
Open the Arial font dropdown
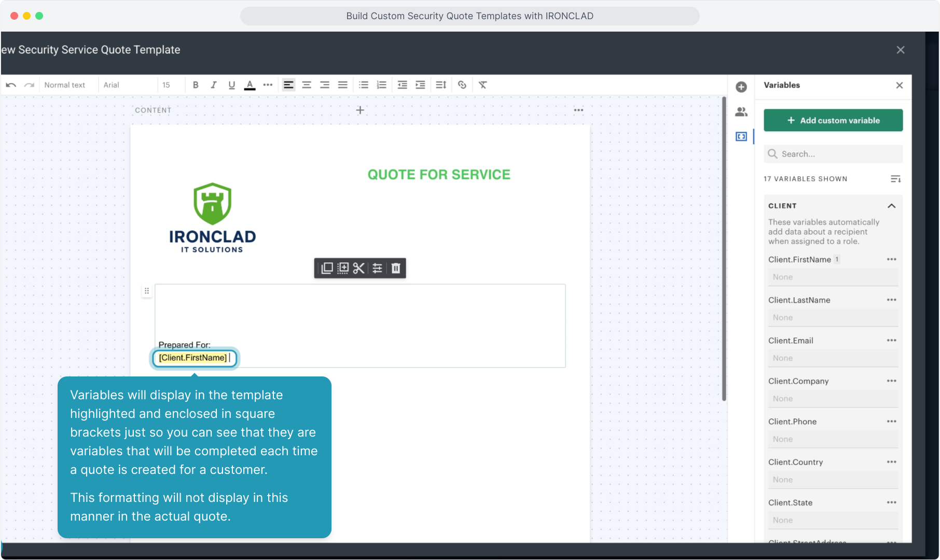pos(112,85)
